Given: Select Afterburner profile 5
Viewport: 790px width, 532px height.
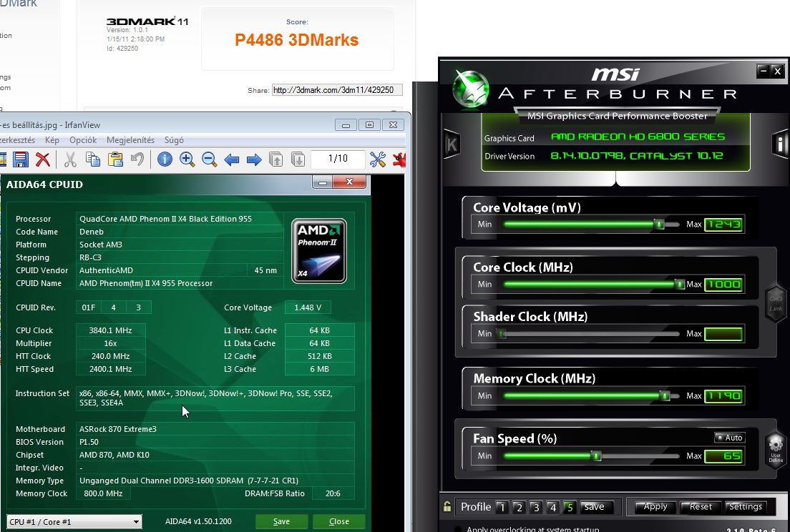Looking at the screenshot, I should click(570, 507).
